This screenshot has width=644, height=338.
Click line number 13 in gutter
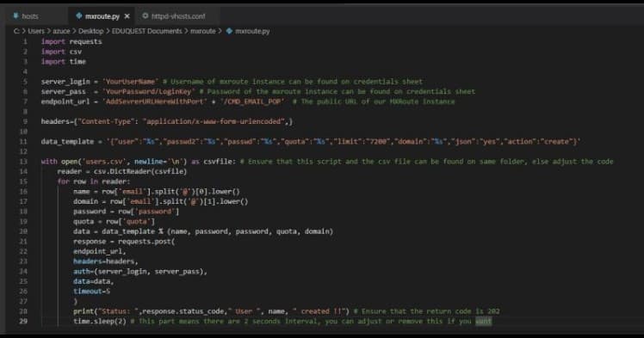[23, 161]
